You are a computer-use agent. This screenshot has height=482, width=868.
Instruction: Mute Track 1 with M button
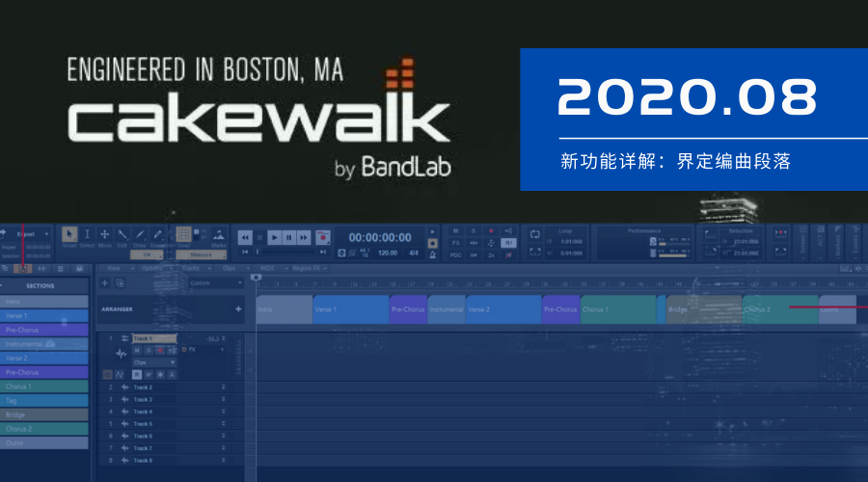[x=137, y=350]
